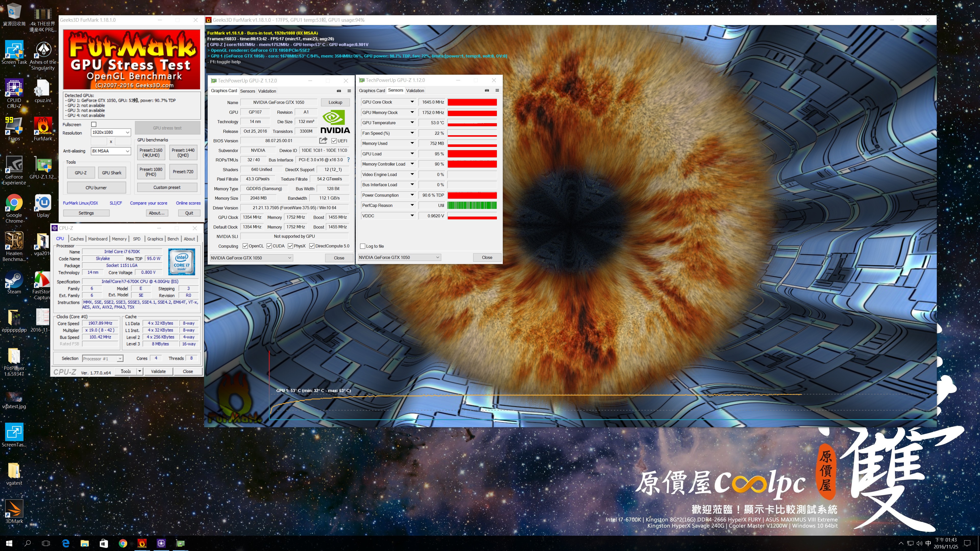Viewport: 980px width, 551px height.
Task: Click the Windows Start button
Action: point(9,543)
